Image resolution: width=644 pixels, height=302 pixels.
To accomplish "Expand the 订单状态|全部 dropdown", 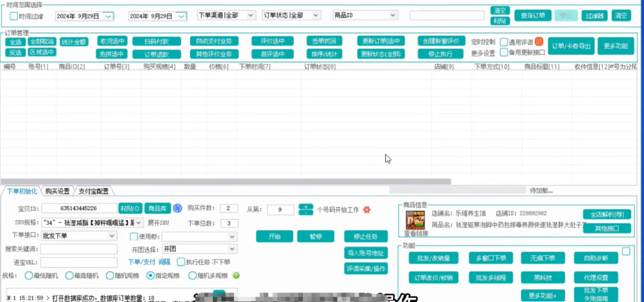I will coord(315,15).
